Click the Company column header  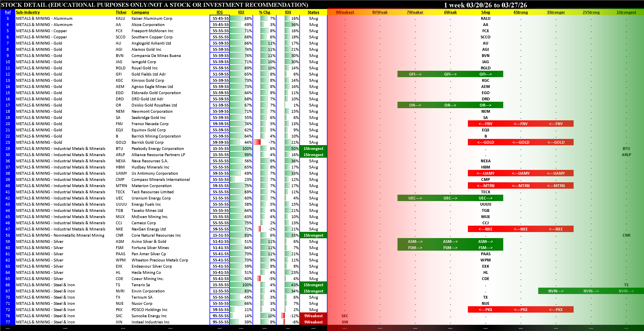click(x=140, y=12)
